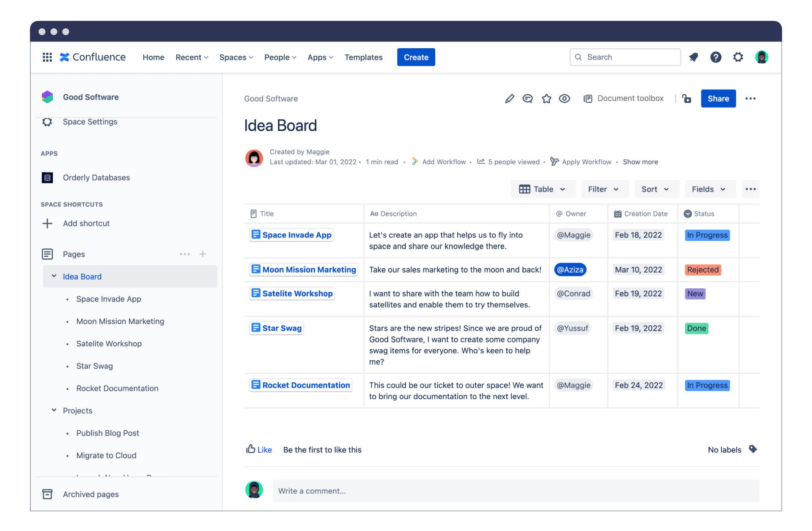Viewport: 812px width, 531px height.
Task: Open the Document toolbox
Action: (x=624, y=99)
